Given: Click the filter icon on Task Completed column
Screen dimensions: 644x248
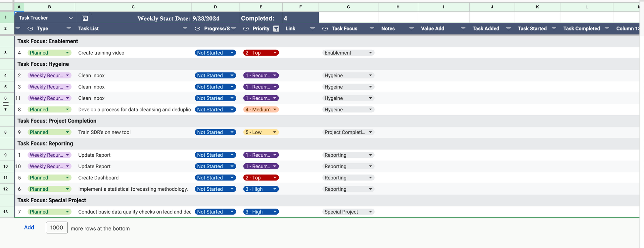Looking at the screenshot, I should coord(607,29).
